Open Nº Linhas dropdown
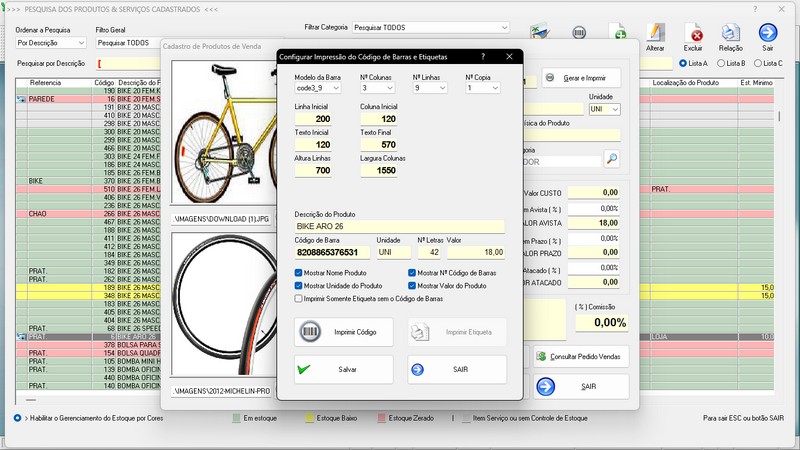Image resolution: width=800 pixels, height=450 pixels. click(430, 88)
